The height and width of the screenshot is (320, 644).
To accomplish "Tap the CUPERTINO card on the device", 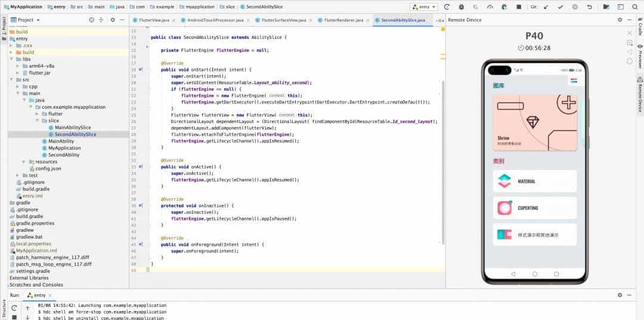I will tap(535, 208).
